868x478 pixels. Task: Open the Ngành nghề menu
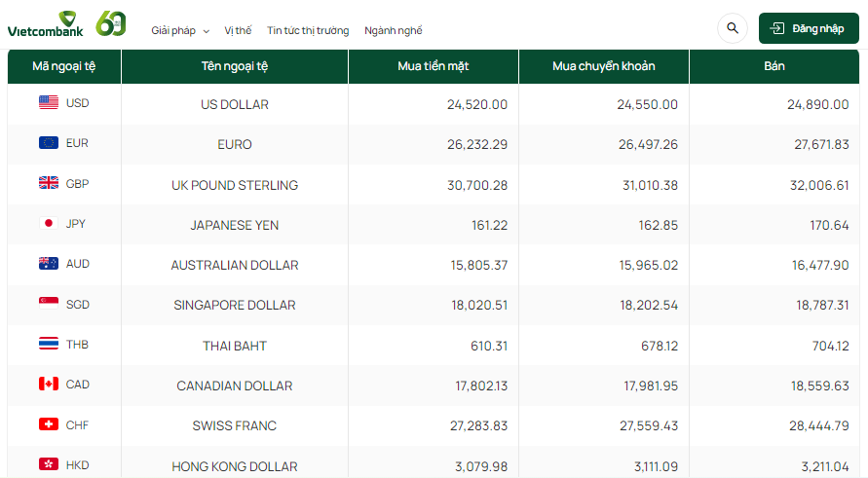394,30
